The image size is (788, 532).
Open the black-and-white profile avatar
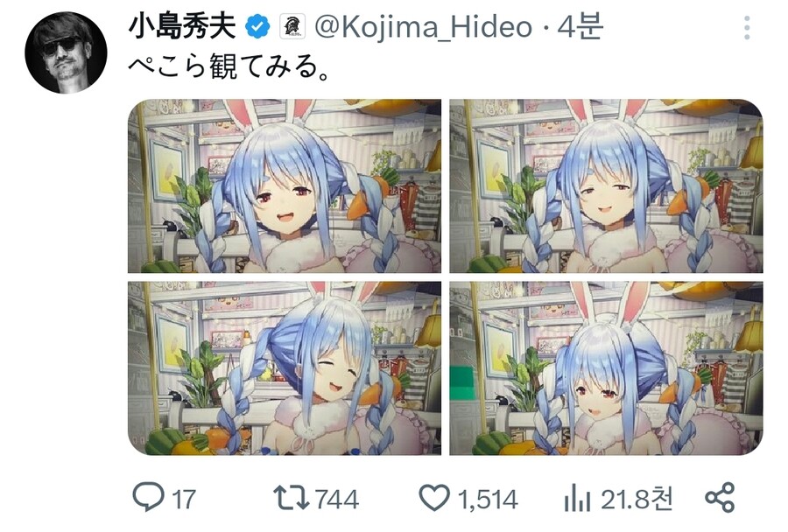[66, 52]
